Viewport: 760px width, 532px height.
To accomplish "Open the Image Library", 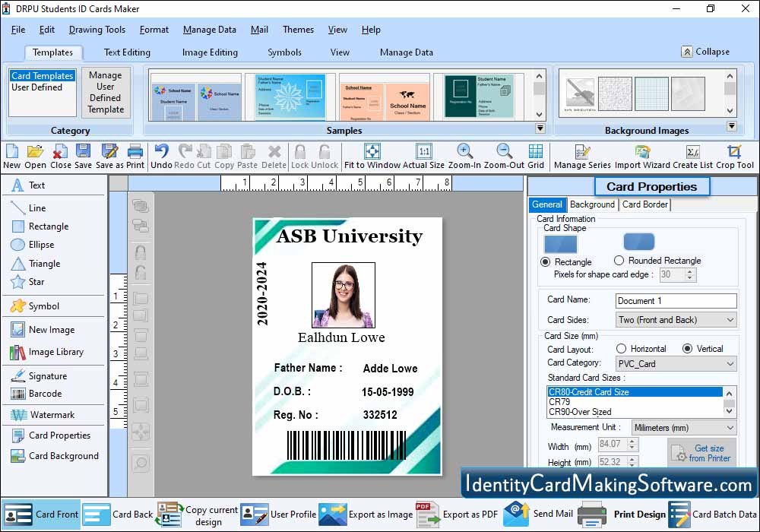I will click(x=47, y=352).
